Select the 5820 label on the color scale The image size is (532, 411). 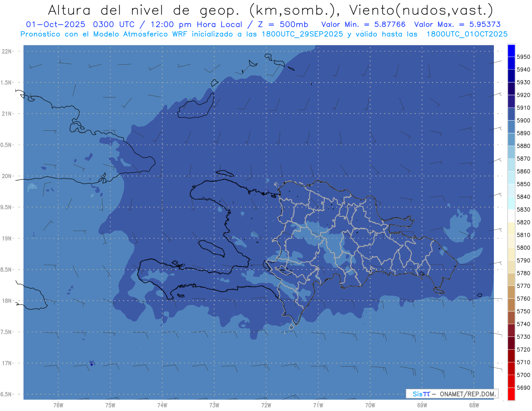click(x=523, y=222)
